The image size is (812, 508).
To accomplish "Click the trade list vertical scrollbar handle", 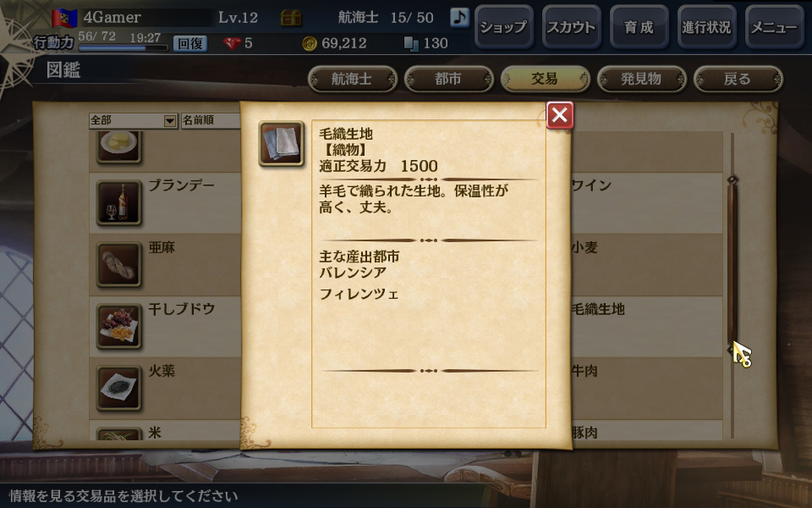I will 732,264.
